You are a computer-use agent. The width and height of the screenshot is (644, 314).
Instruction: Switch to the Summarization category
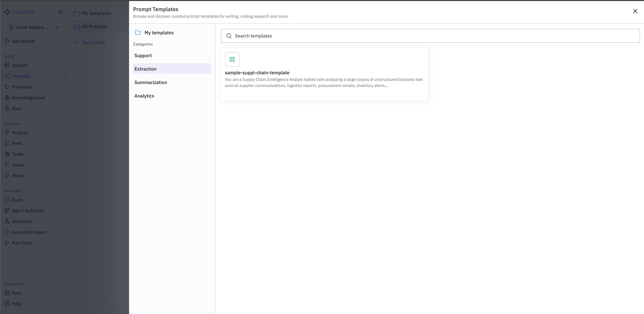tap(151, 82)
